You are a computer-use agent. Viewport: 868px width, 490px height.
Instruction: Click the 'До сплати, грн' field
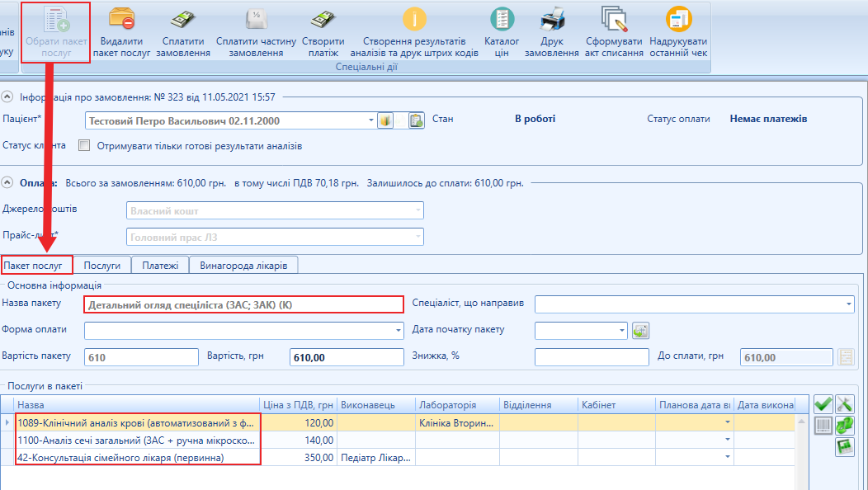[786, 357]
